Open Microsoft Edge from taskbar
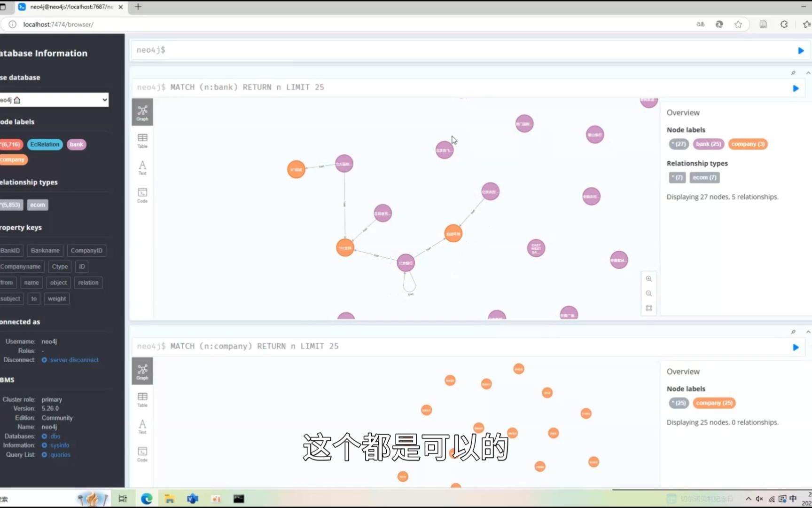The image size is (812, 508). click(x=147, y=499)
